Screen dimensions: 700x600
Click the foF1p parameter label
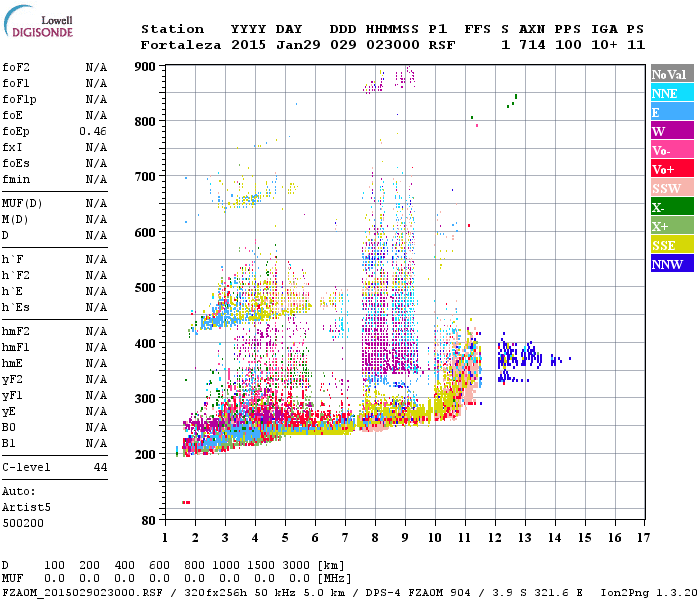point(19,100)
